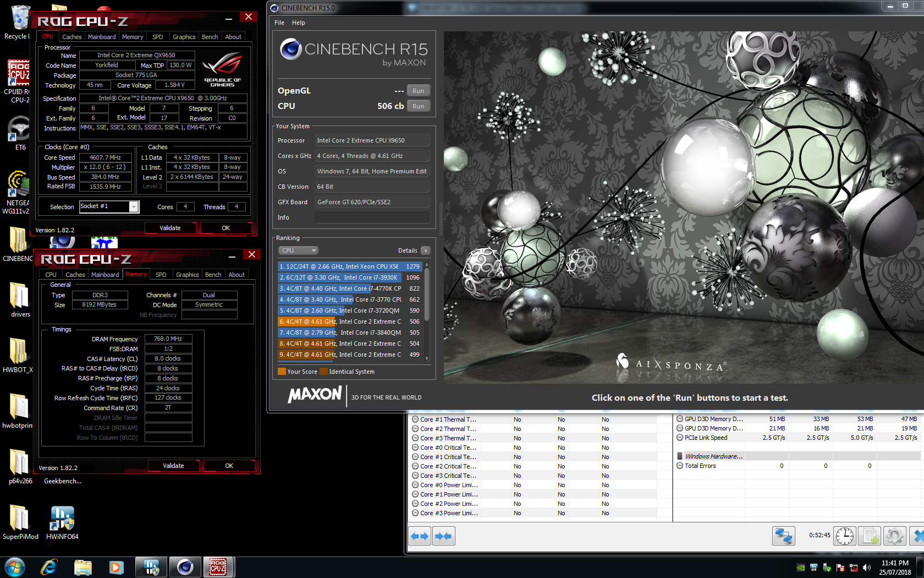Expand ranking Details arrow in Cinebench
Viewport: 924px width, 578px height.
[x=426, y=250]
